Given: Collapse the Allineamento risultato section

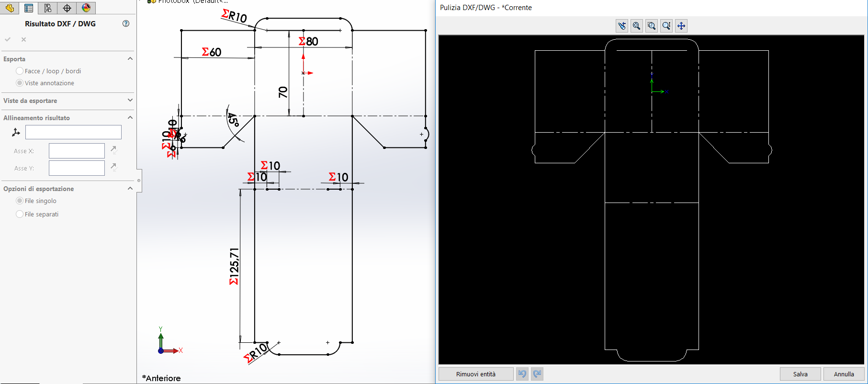Looking at the screenshot, I should pyautogui.click(x=130, y=117).
